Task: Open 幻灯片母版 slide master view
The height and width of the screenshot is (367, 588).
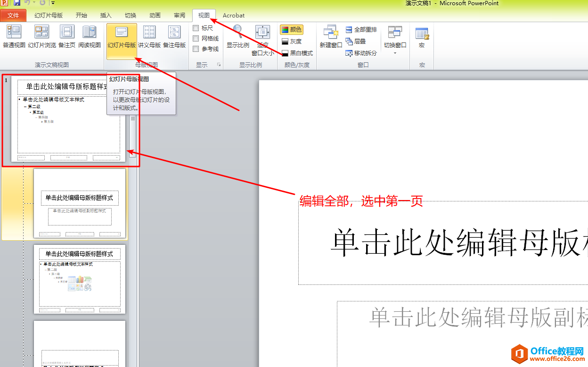Action: pos(122,42)
